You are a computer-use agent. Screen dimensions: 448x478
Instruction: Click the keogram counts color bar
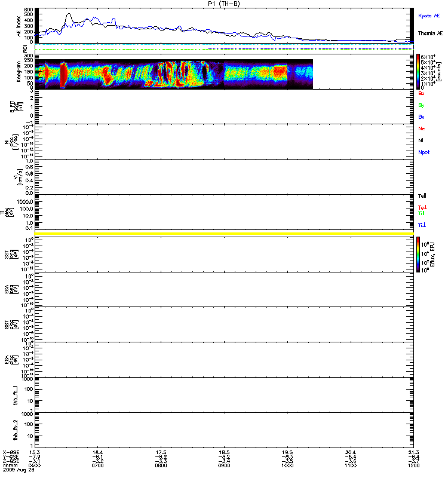coord(419,72)
